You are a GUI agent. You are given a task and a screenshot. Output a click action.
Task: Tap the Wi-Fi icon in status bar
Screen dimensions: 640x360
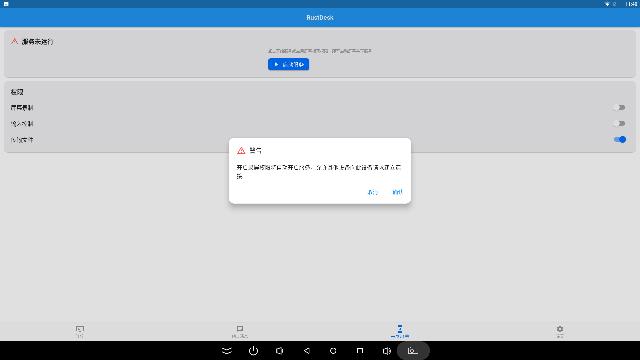coord(607,4)
